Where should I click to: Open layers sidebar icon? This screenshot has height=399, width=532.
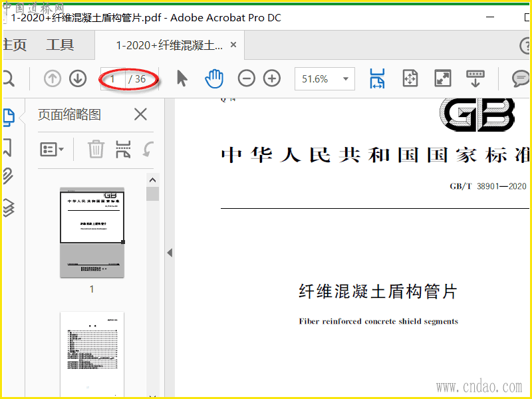pyautogui.click(x=9, y=207)
